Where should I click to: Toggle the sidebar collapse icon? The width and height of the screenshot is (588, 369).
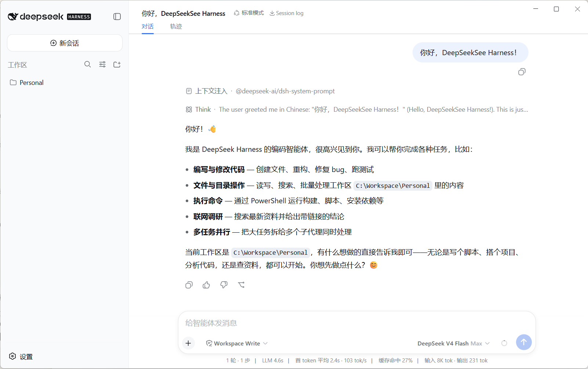pos(117,17)
